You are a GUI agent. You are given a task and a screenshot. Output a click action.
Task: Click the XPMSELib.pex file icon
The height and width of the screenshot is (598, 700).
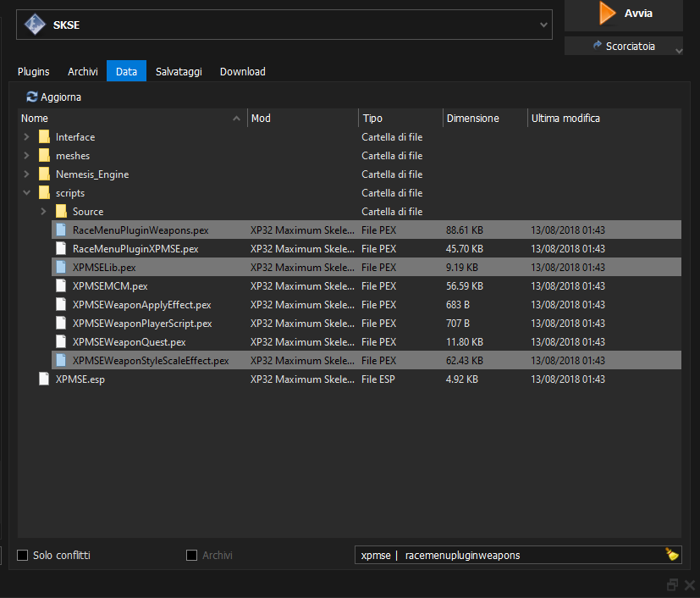[61, 267]
